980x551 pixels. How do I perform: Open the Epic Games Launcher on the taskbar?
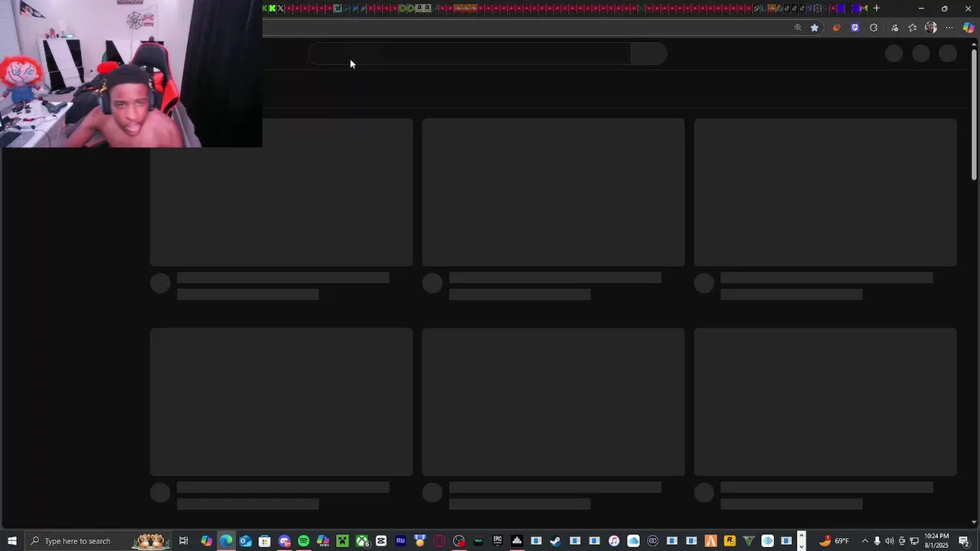(x=498, y=541)
